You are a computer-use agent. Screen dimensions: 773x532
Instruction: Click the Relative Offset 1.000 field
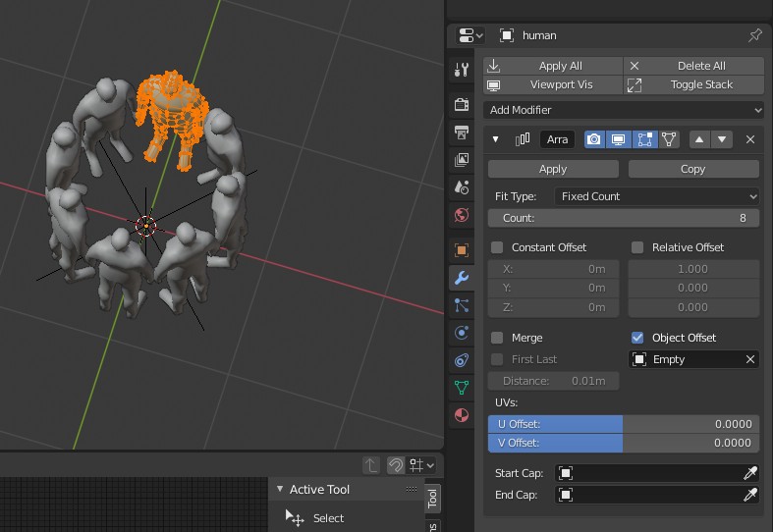(693, 269)
